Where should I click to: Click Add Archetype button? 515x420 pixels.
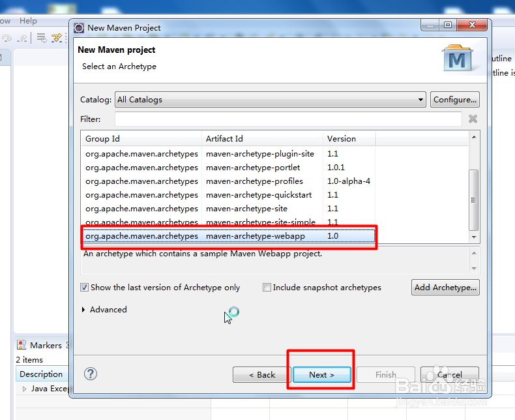445,287
